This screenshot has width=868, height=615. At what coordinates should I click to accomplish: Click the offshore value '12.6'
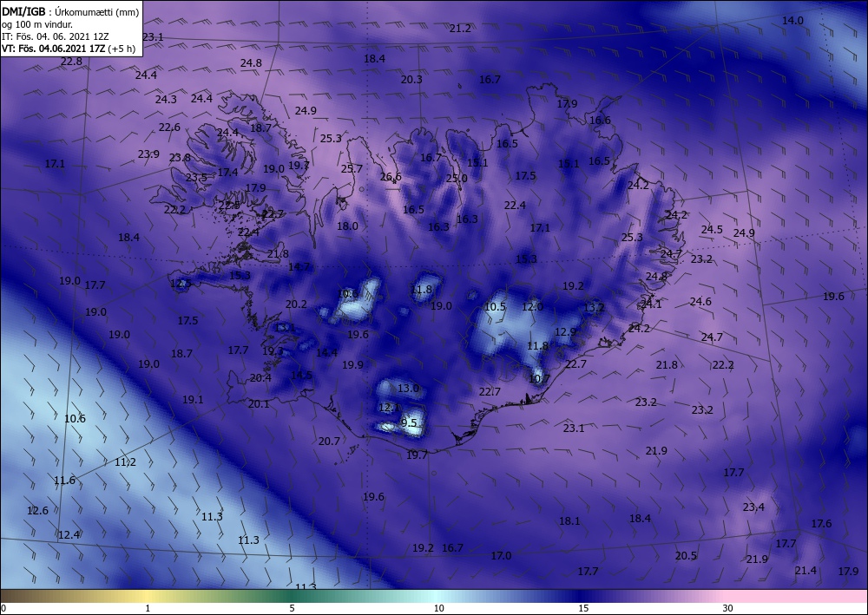tap(37, 510)
